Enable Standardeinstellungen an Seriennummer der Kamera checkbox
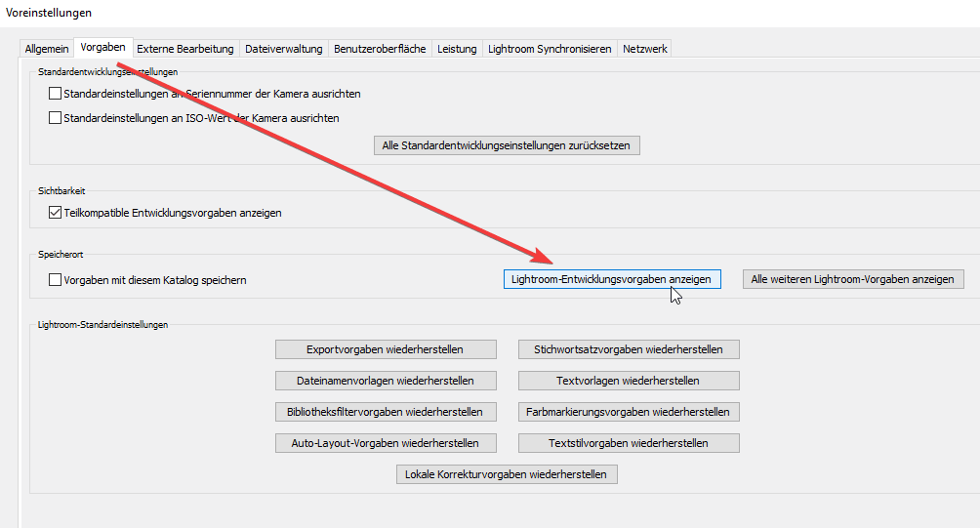The width and height of the screenshot is (980, 528). 56,95
